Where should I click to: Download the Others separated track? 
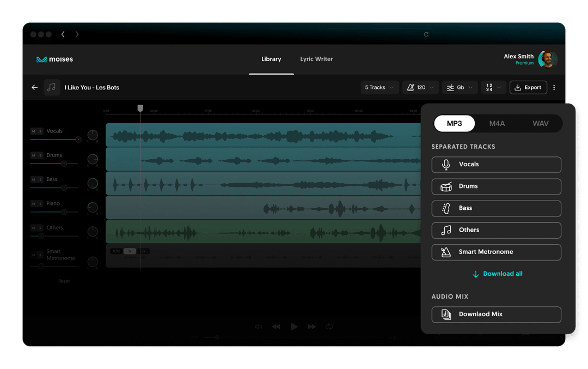point(496,230)
